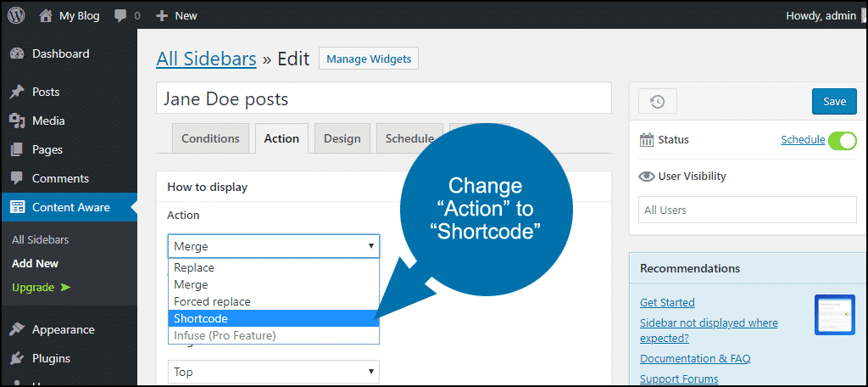Screen dimensions: 868x387
Task: Click the How to display heading
Action: 207,187
